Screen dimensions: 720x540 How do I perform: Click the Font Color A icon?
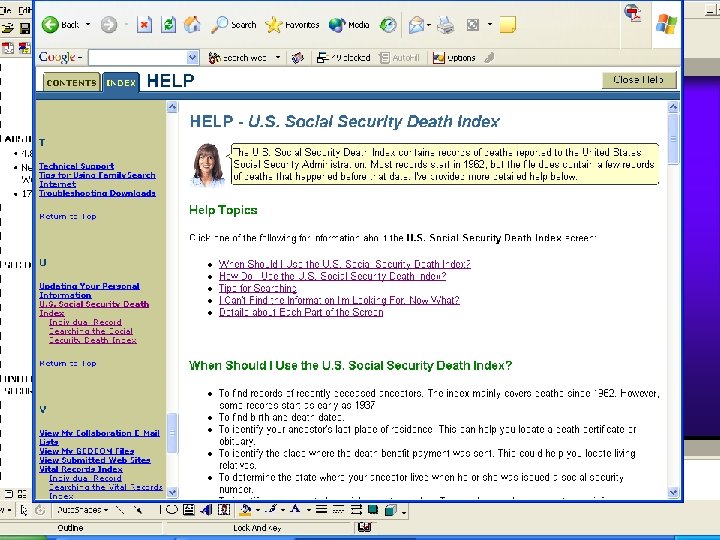pos(295,509)
